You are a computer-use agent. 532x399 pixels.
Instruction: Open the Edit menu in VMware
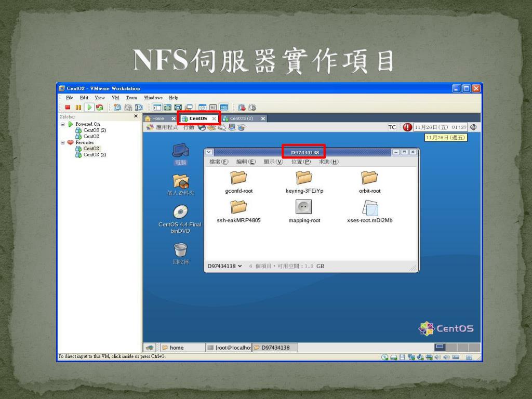click(x=84, y=98)
